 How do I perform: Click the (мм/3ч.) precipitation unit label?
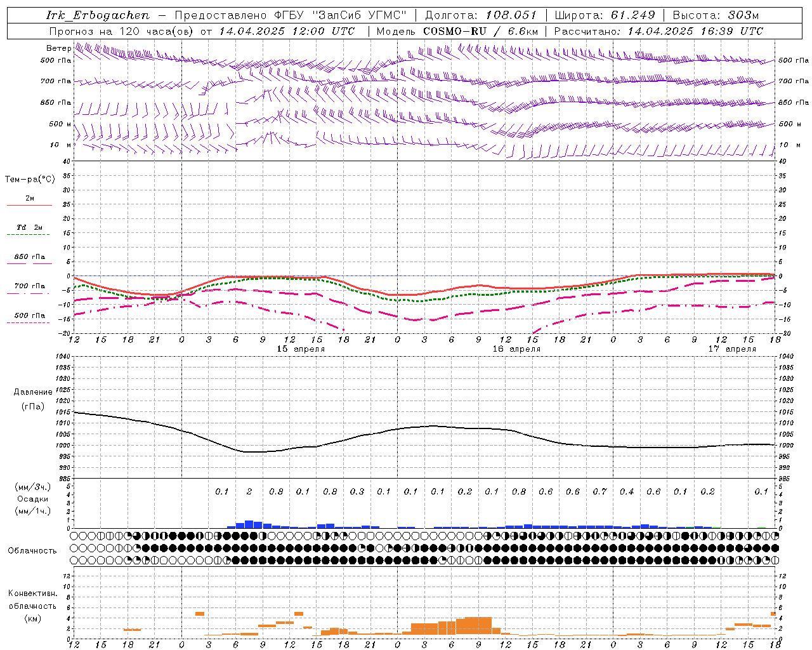pyautogui.click(x=33, y=487)
